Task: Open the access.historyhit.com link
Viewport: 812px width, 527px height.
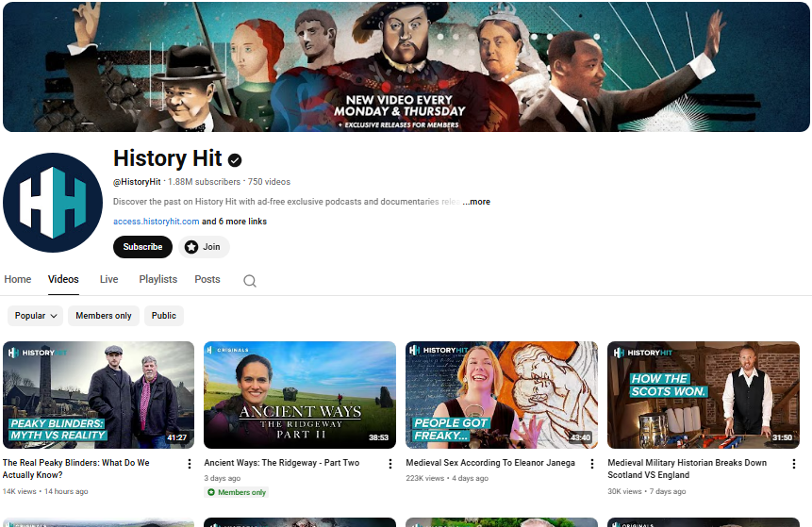Action: click(x=156, y=222)
